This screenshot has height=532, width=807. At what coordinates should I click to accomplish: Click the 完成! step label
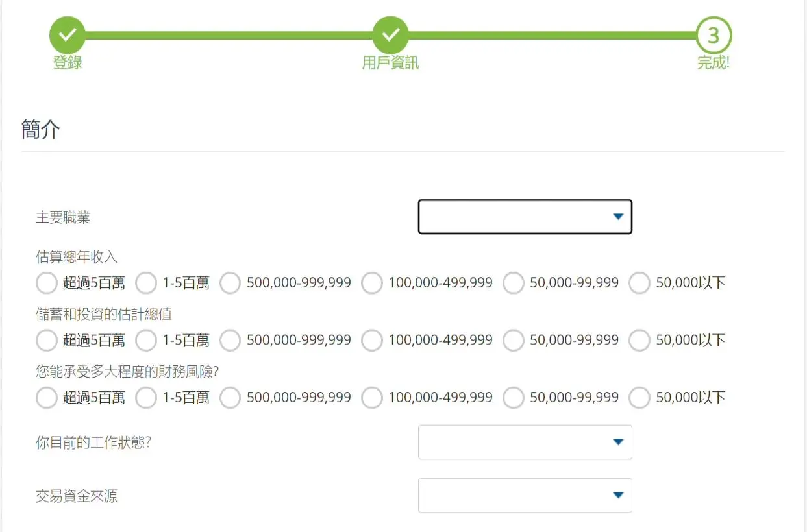[x=714, y=63]
